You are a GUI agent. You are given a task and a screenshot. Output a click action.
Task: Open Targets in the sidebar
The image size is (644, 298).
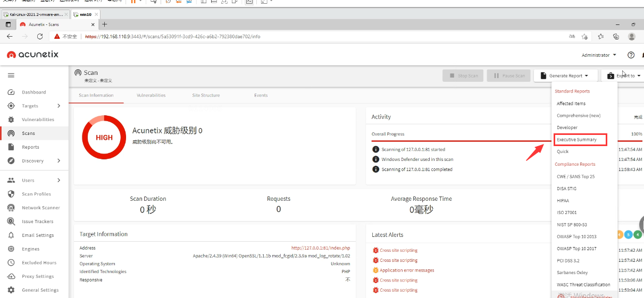click(30, 106)
